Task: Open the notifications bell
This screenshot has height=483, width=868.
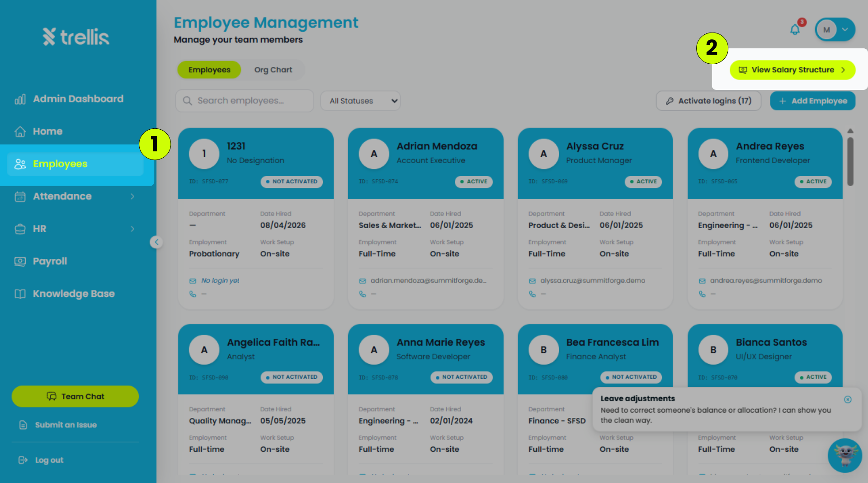Action: 795,30
